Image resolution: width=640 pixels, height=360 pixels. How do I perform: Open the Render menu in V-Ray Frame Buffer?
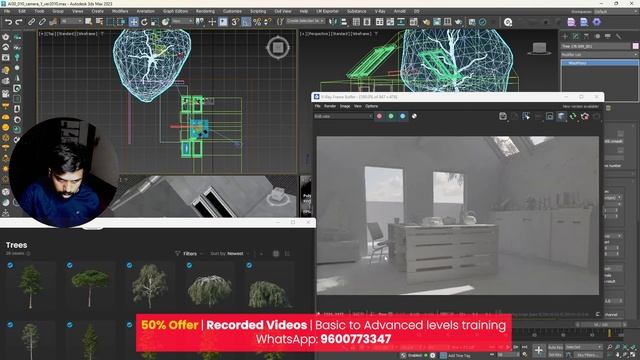click(330, 106)
